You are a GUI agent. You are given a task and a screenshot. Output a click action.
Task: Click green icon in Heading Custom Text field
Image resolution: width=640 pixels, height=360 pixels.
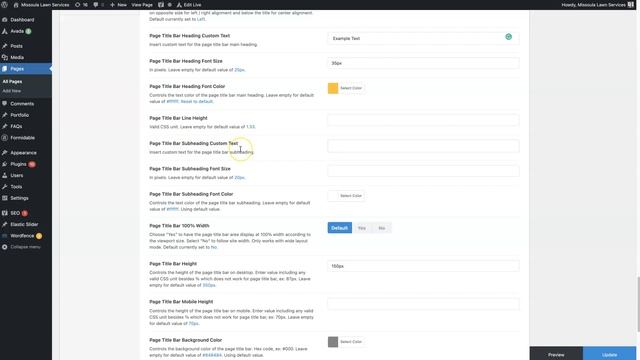coord(509,37)
